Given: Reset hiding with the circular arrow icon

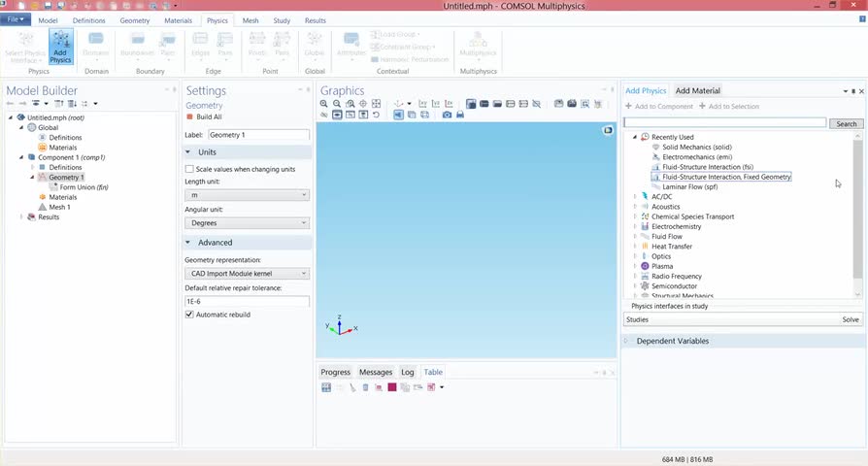Looking at the screenshot, I should tap(377, 115).
